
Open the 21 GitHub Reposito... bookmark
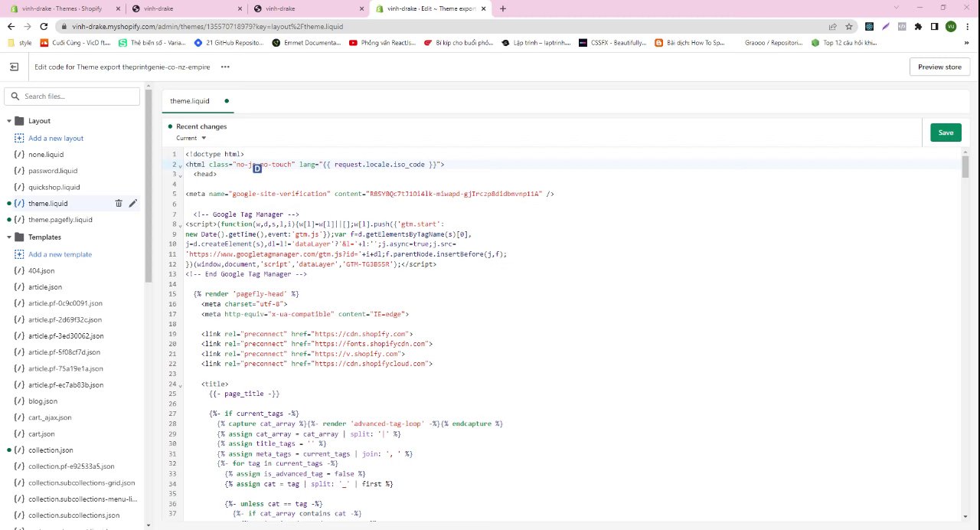[229, 43]
